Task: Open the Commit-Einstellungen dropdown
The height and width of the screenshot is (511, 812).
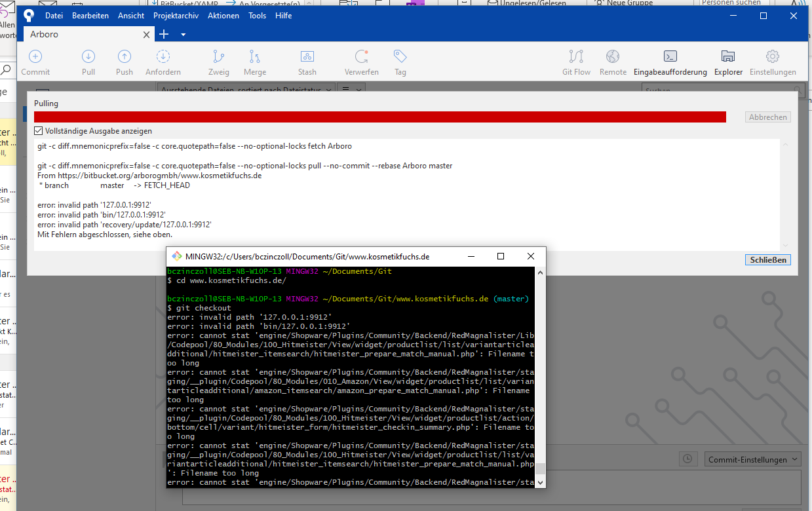Action: tap(753, 459)
